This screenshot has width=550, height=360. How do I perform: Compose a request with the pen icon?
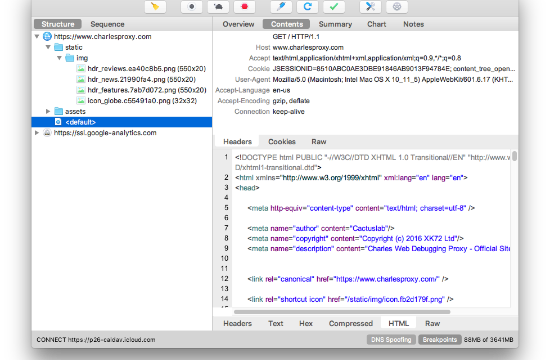[x=281, y=7]
